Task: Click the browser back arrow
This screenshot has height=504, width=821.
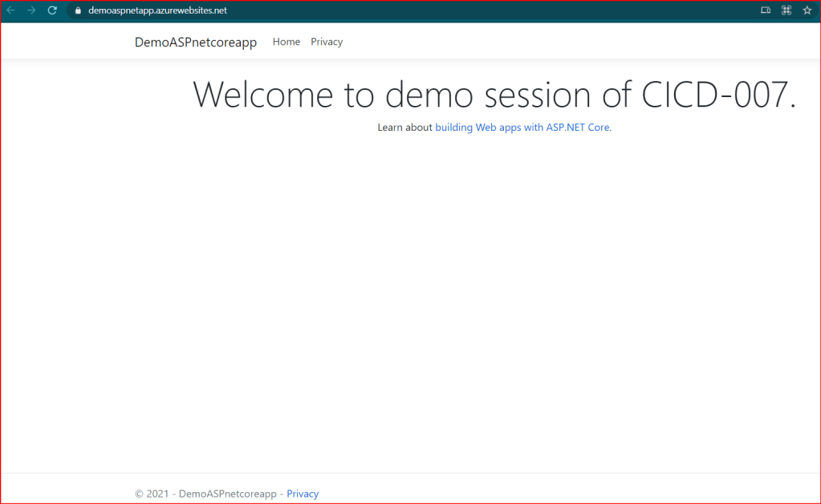Action: click(x=11, y=10)
